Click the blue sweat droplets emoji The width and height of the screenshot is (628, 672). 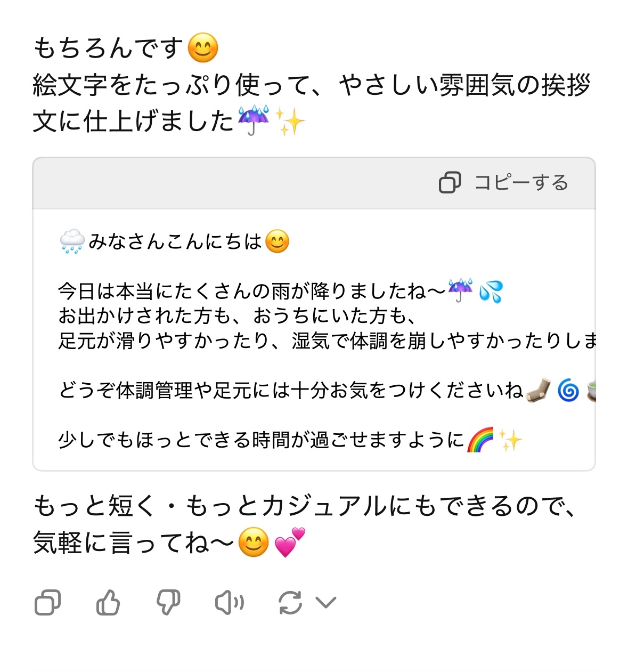click(491, 292)
